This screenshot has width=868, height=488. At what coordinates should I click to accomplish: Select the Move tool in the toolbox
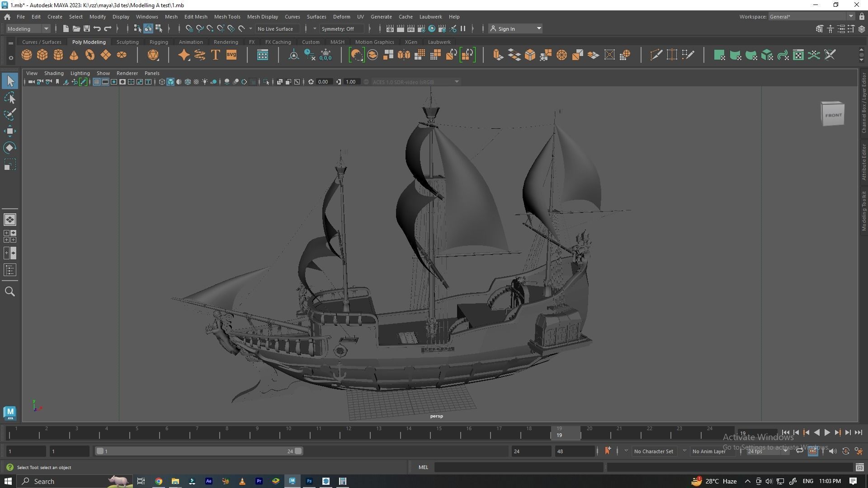(10, 131)
